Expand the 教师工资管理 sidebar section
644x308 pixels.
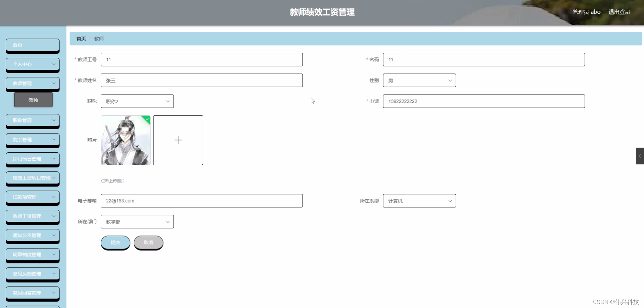coord(32,216)
